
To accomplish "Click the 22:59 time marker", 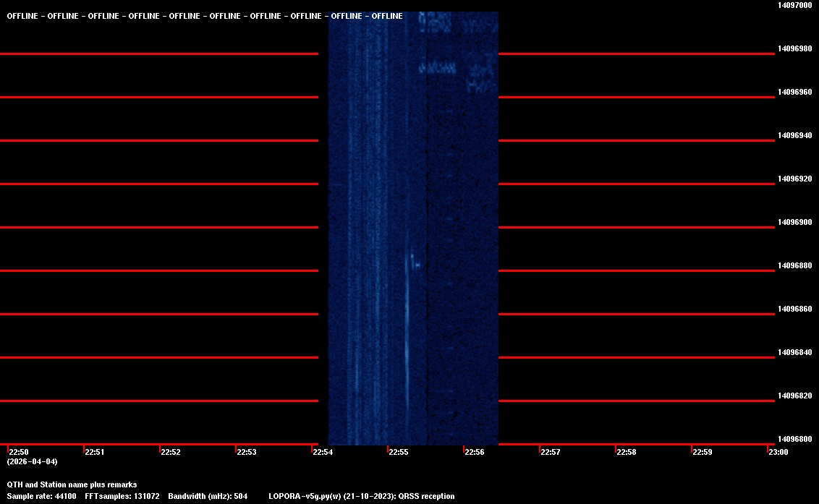I will coord(703,453).
